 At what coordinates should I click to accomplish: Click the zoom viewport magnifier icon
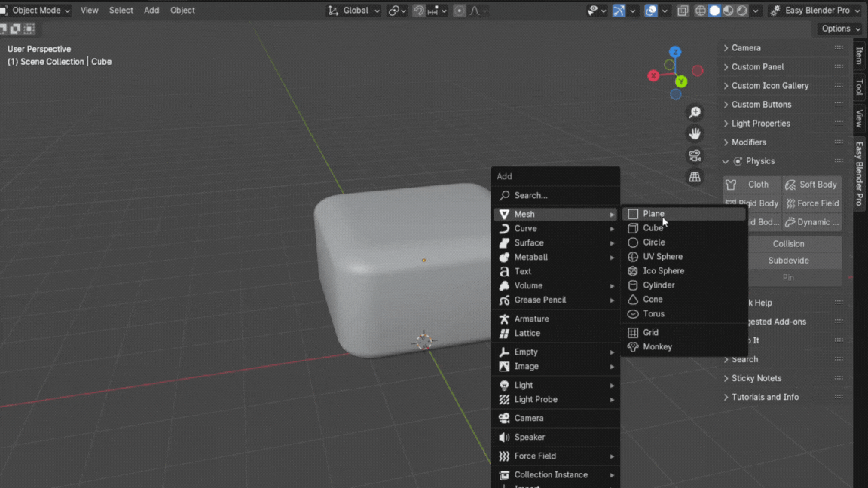click(695, 113)
